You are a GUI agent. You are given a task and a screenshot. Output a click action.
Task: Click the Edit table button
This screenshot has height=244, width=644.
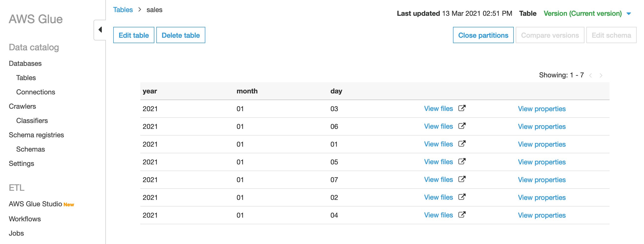point(134,35)
